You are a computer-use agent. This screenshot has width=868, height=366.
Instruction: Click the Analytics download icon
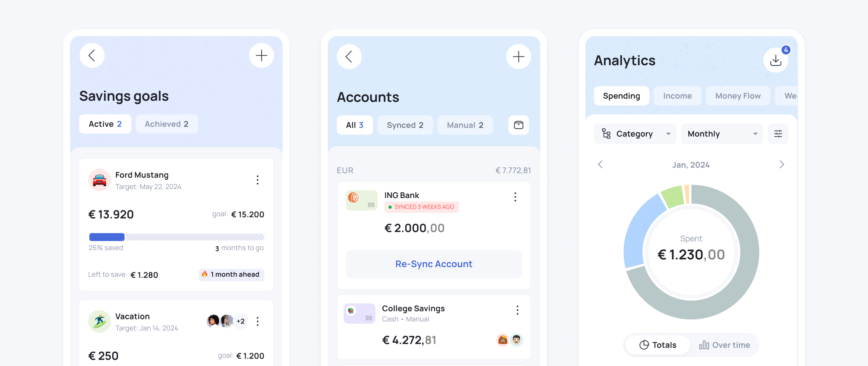(776, 60)
